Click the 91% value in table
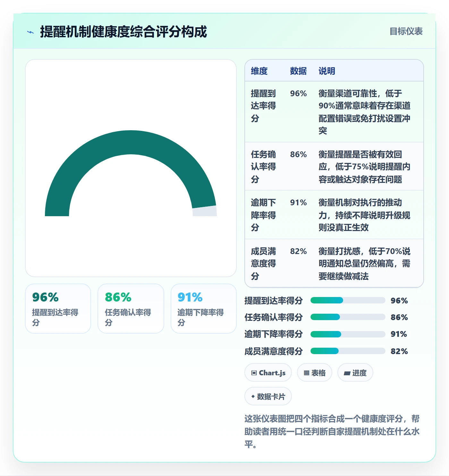The height and width of the screenshot is (476, 449). (x=298, y=203)
